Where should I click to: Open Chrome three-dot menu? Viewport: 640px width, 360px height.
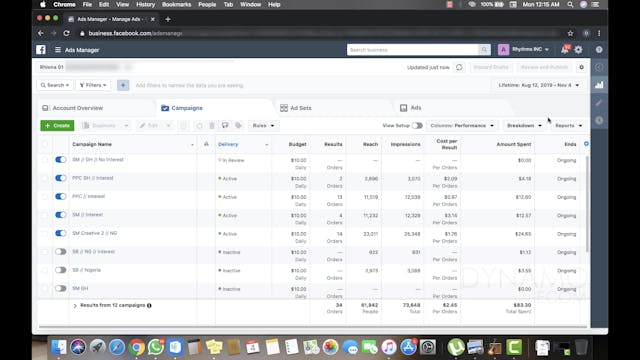coord(599,33)
